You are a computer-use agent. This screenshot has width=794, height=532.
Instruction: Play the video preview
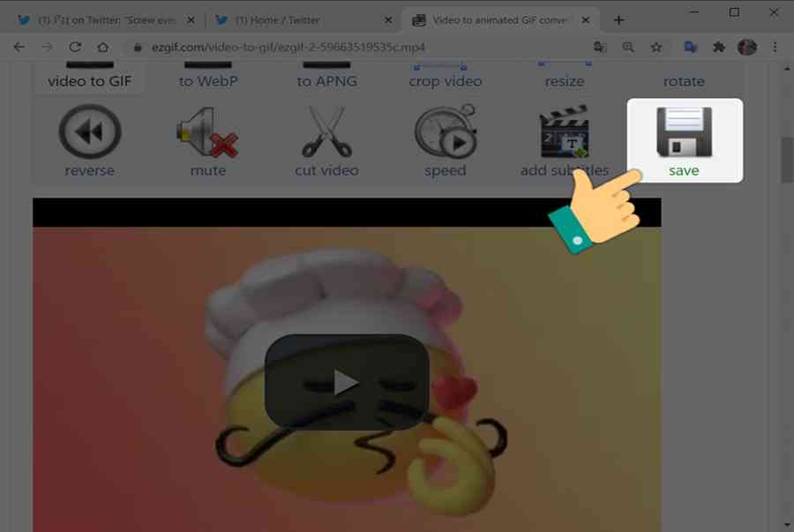pos(347,382)
